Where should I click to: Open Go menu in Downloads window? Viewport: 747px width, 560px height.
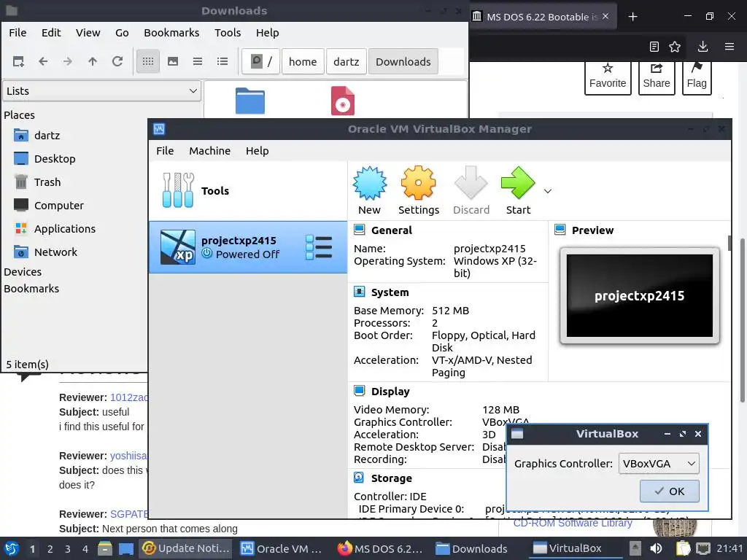click(122, 33)
